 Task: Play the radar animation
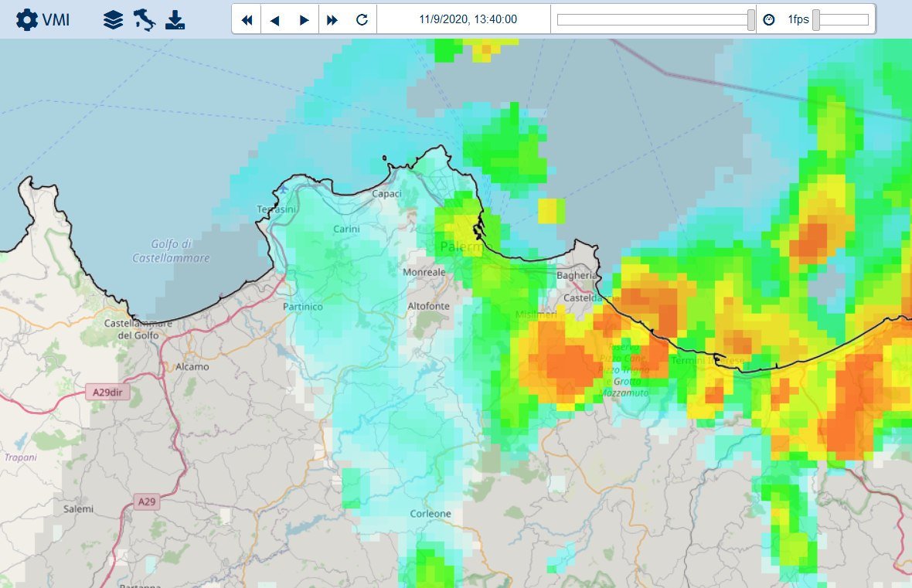[304, 20]
